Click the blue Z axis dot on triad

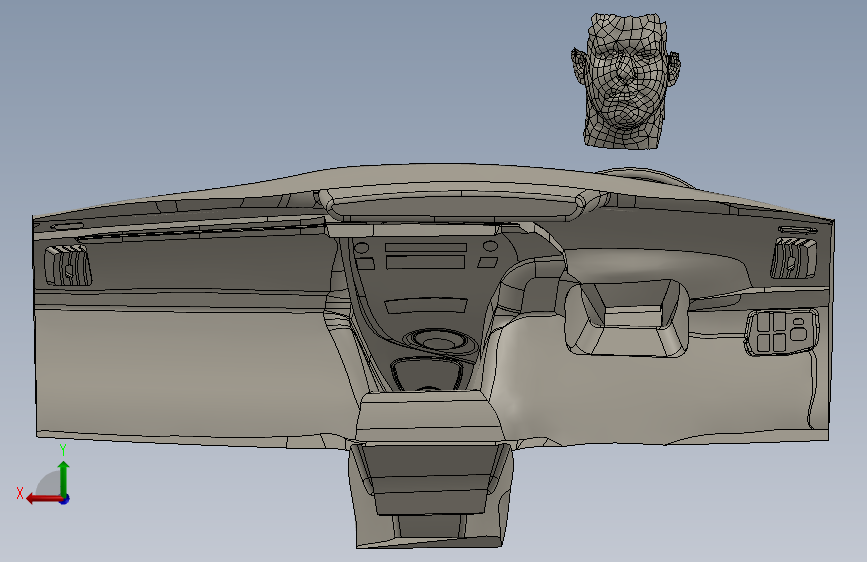[x=65, y=499]
